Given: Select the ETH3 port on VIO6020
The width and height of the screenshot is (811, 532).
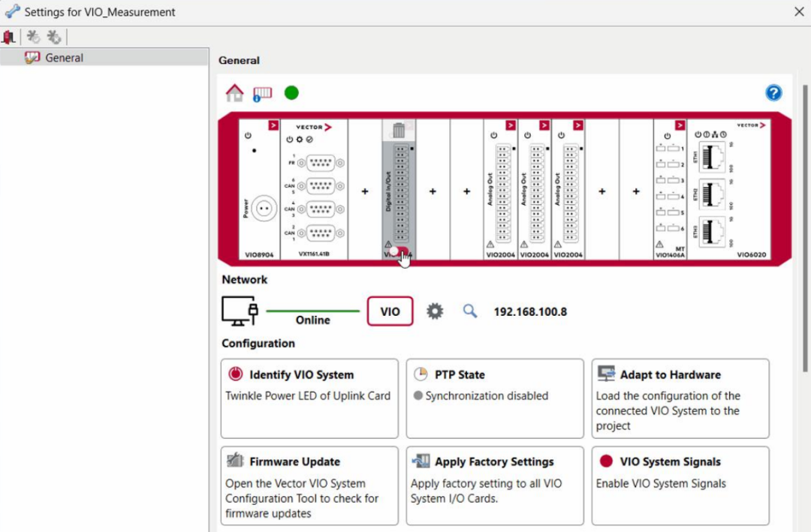Looking at the screenshot, I should click(x=712, y=231).
